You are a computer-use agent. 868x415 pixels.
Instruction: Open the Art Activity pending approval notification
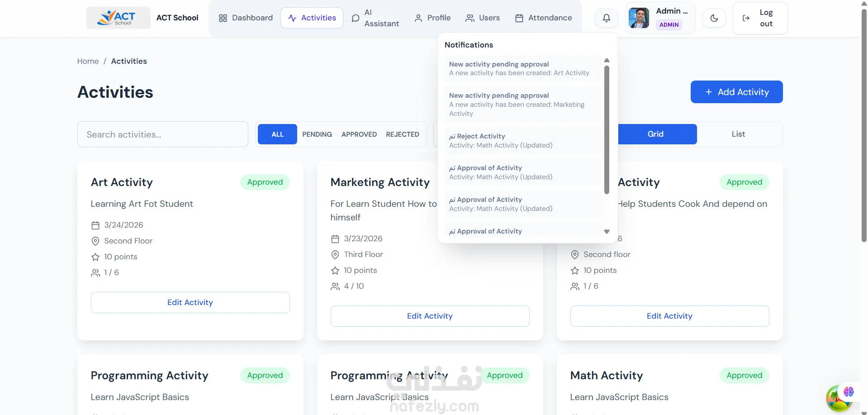point(523,69)
